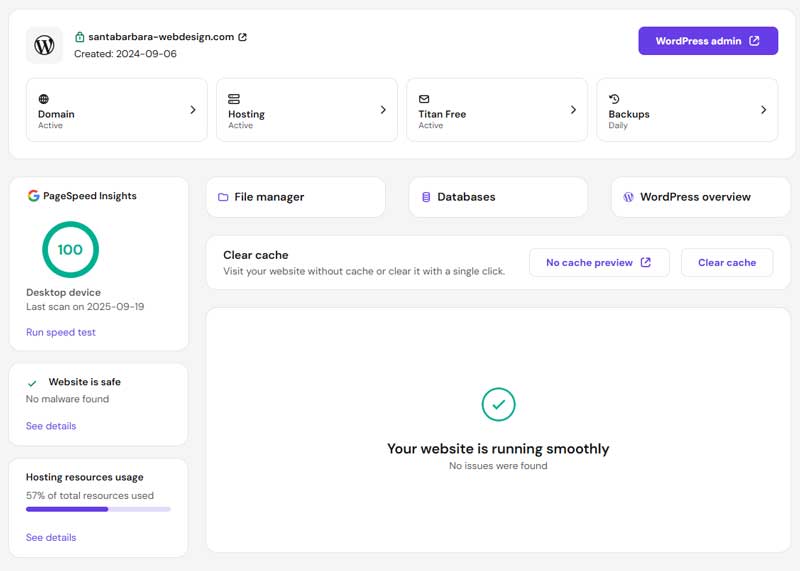The height and width of the screenshot is (571, 800).
Task: Follow the Run speed test link
Action: point(61,332)
